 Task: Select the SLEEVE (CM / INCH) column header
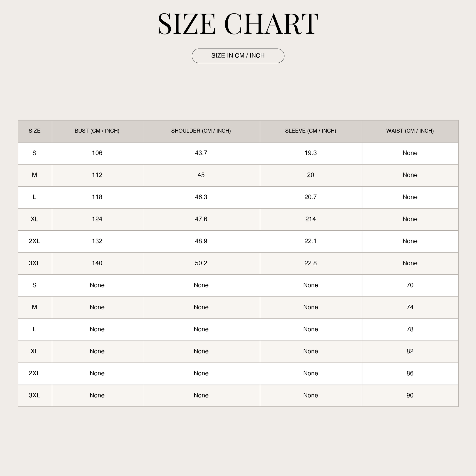311,131
